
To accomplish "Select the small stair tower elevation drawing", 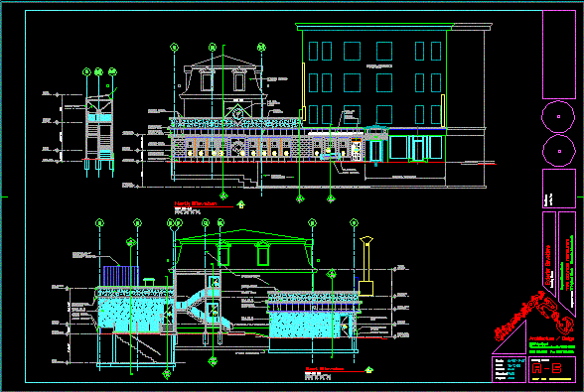I will pos(98,128).
